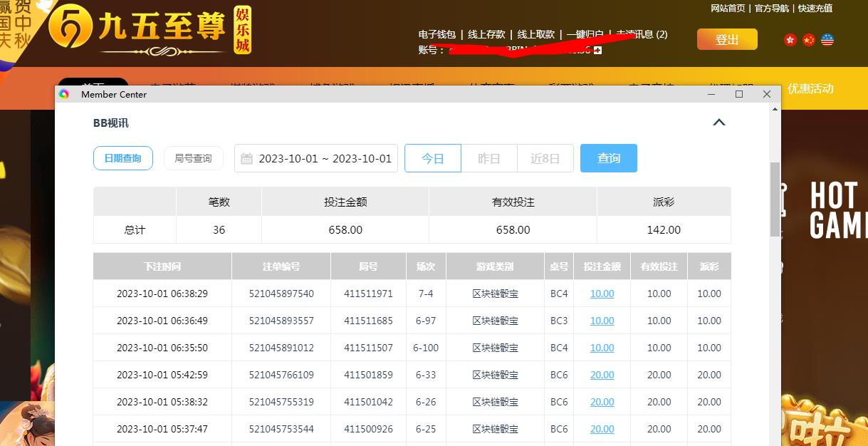Screen dimensions: 868x446
Task: Select the US flag language icon
Action: pos(827,40)
